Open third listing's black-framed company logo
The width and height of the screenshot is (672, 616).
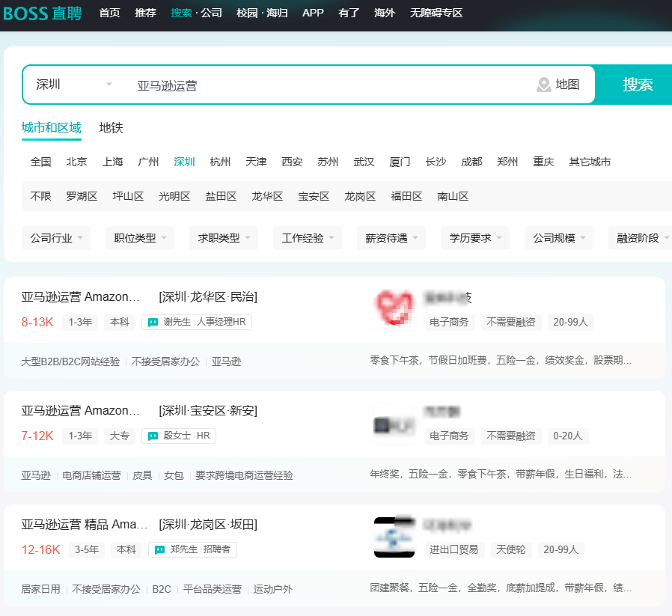click(x=394, y=537)
